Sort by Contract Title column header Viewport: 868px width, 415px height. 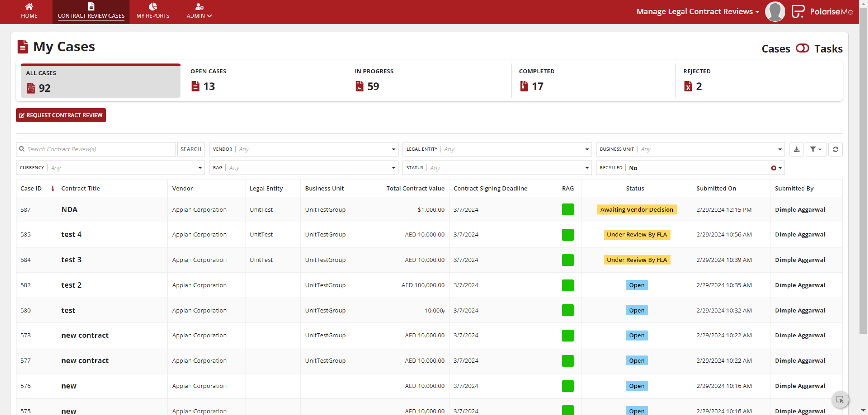click(80, 188)
